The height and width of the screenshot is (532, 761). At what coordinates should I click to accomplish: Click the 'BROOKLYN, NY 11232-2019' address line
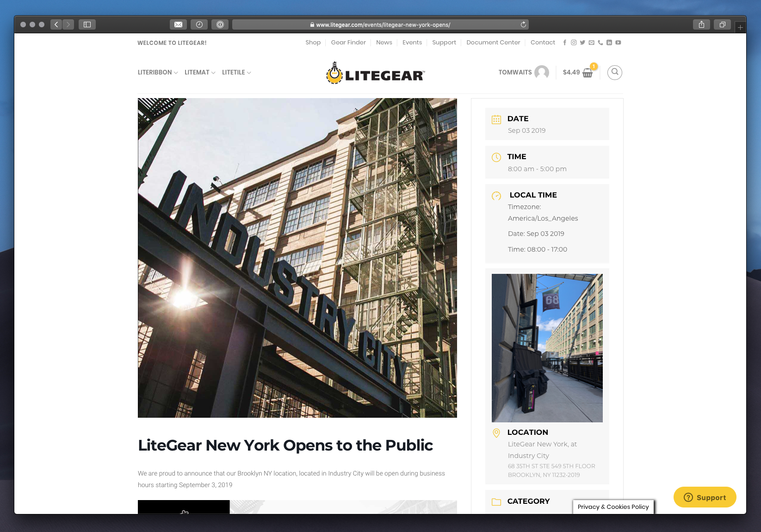pyautogui.click(x=544, y=475)
